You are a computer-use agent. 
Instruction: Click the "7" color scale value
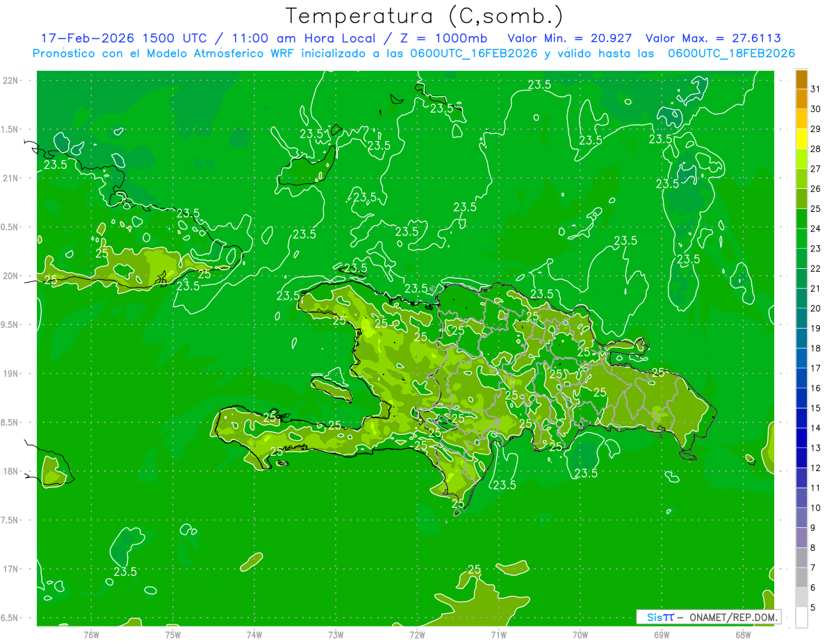click(x=813, y=568)
